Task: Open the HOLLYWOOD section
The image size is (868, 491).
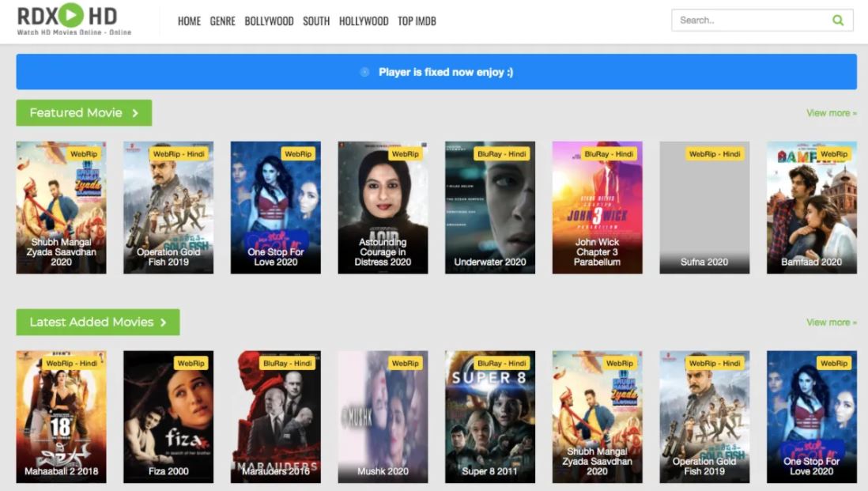Action: click(x=363, y=21)
